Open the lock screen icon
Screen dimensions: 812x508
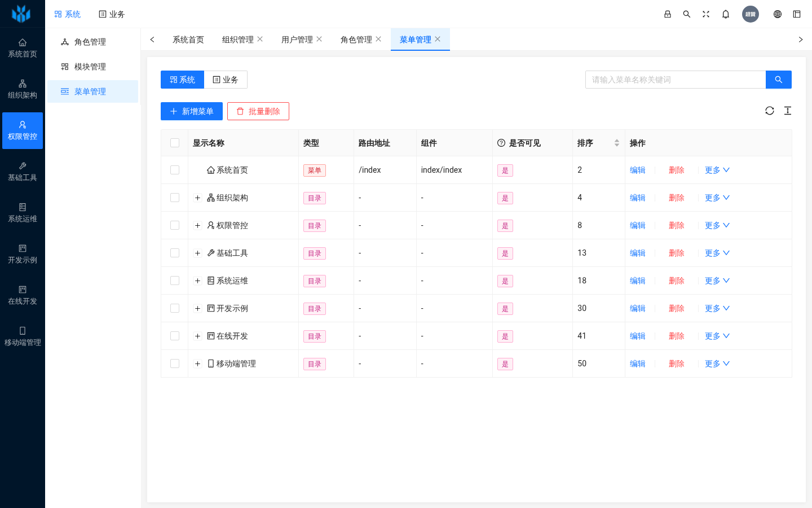click(x=668, y=14)
